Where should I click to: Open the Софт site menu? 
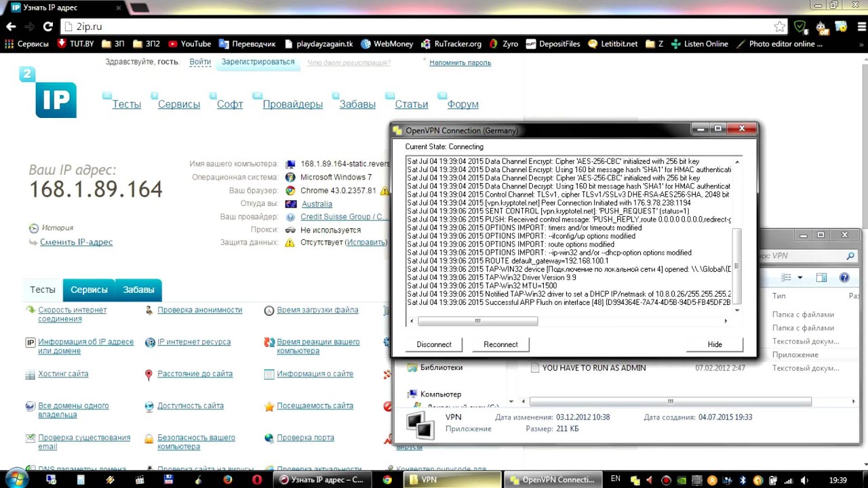230,104
